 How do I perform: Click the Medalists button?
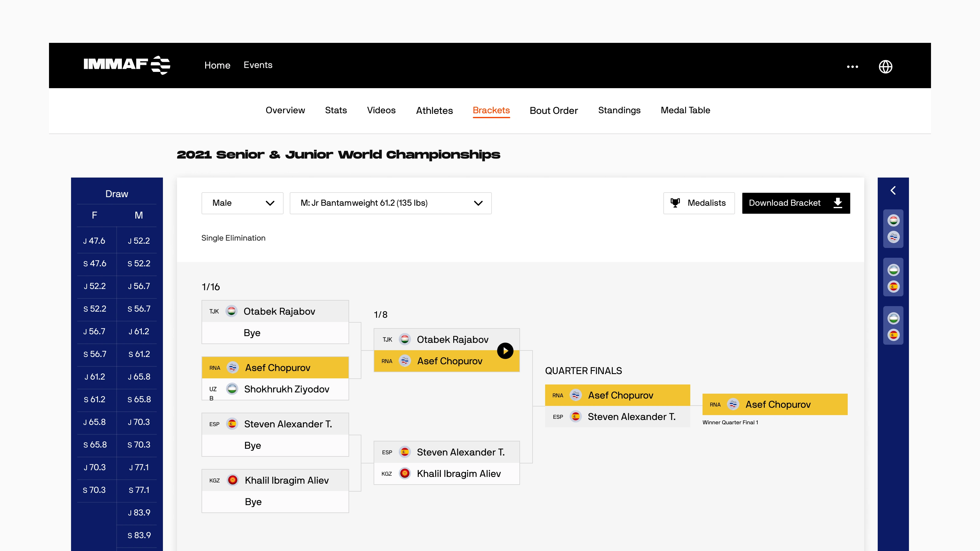(699, 203)
